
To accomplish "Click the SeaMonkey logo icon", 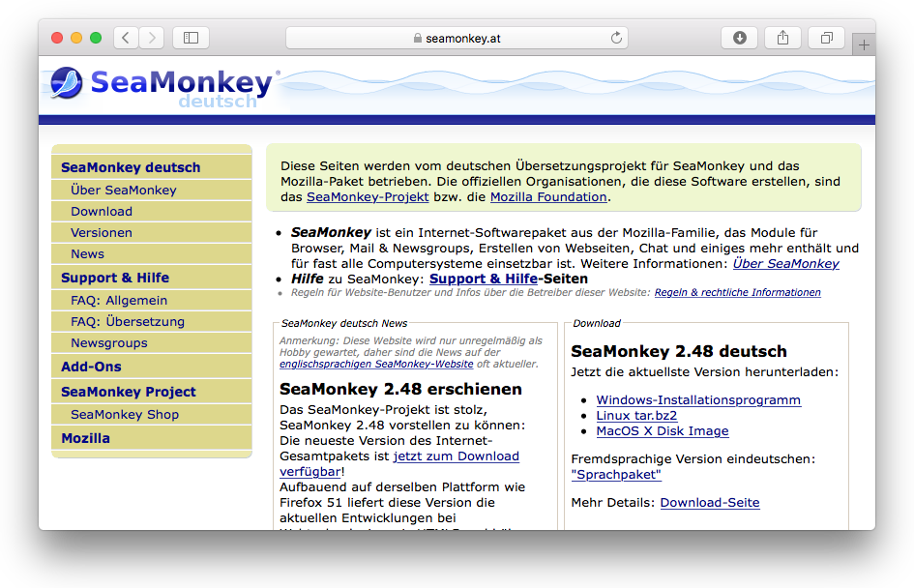I will click(66, 83).
